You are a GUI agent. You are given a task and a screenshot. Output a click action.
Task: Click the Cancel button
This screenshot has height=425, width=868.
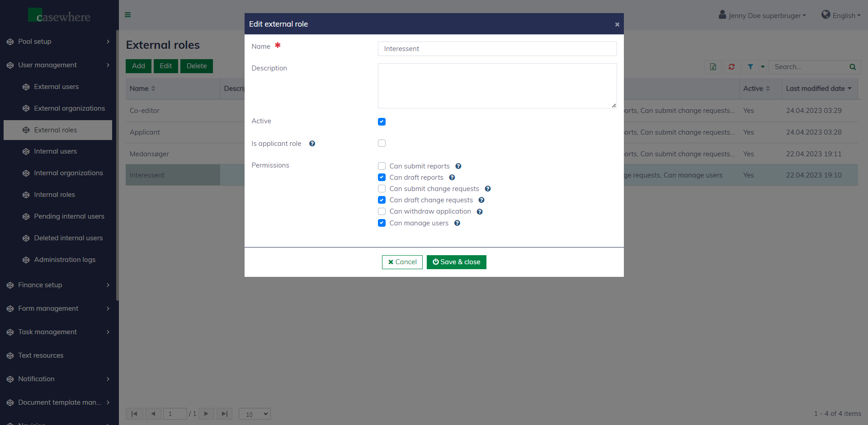pos(402,262)
